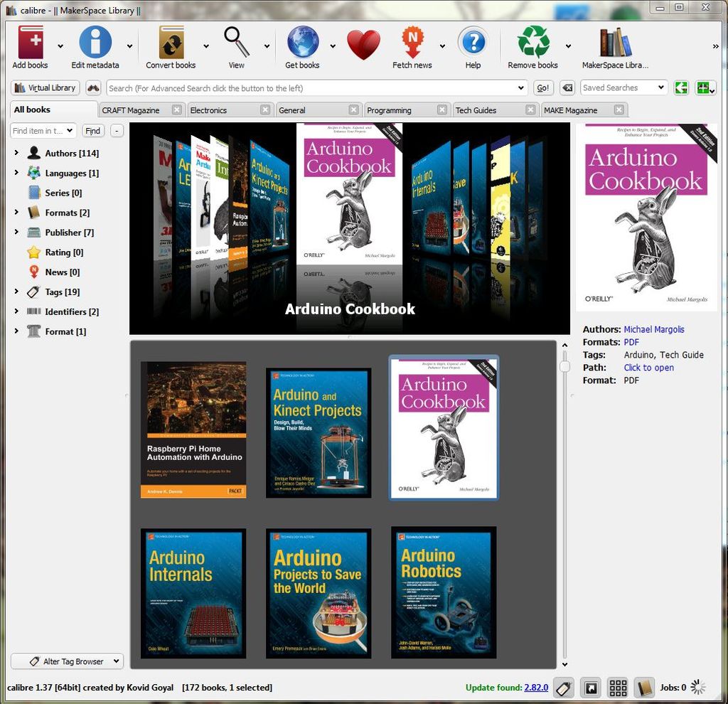This screenshot has height=704, width=728.
Task: Click the Remove books recycle icon
Action: (533, 42)
